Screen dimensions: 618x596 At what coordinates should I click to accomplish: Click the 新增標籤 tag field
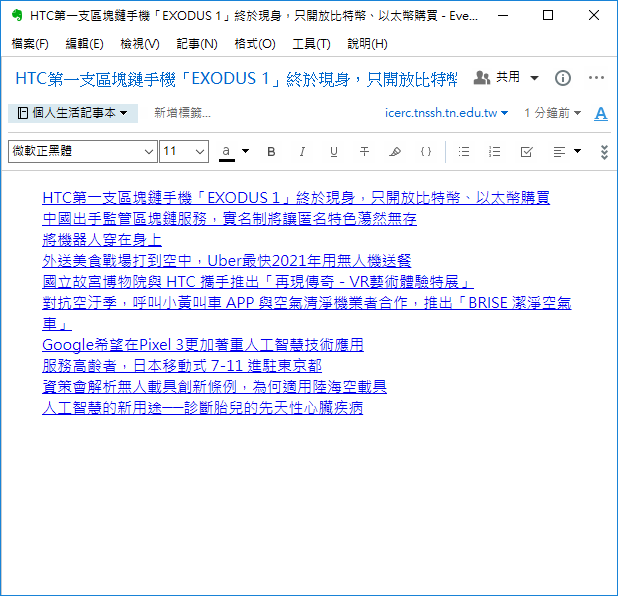tap(182, 113)
